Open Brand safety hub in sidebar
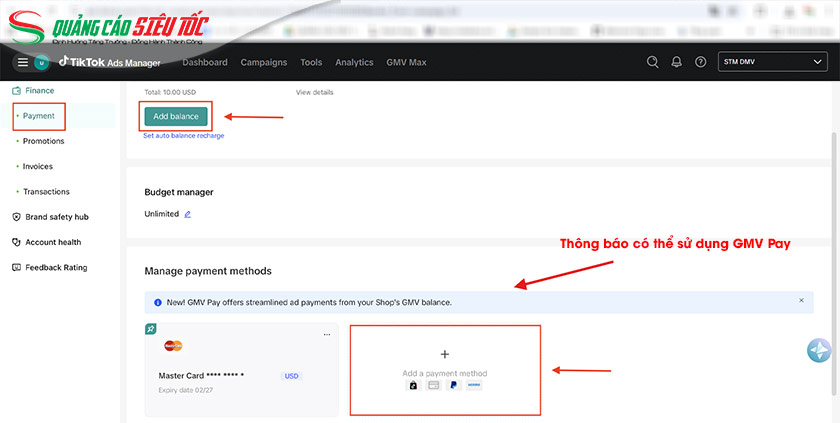 tap(56, 217)
